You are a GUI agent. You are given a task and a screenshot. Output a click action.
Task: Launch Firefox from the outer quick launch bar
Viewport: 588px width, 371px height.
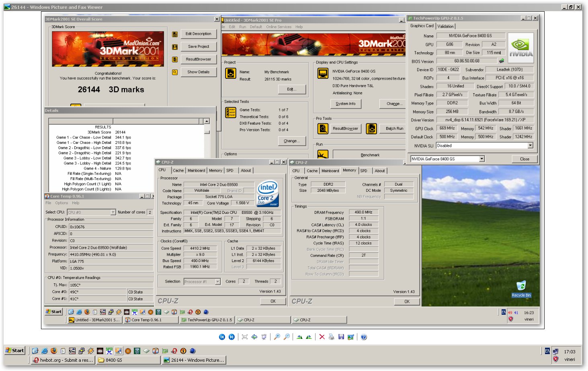tap(54, 351)
